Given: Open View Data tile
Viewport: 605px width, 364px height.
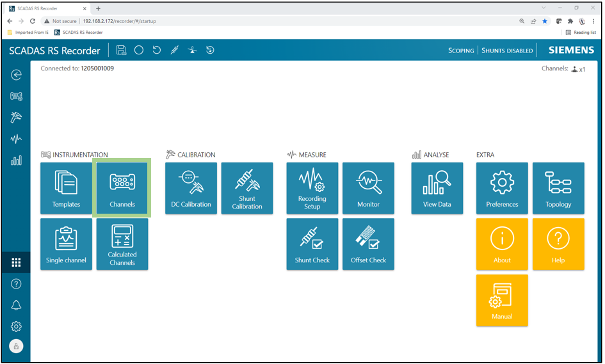Looking at the screenshot, I should pyautogui.click(x=437, y=188).
